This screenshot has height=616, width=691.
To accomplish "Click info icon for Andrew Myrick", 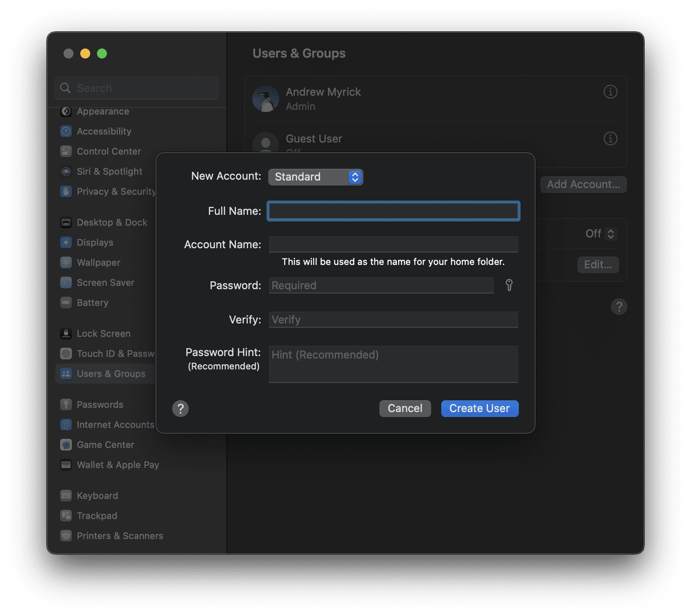I will coord(610,92).
